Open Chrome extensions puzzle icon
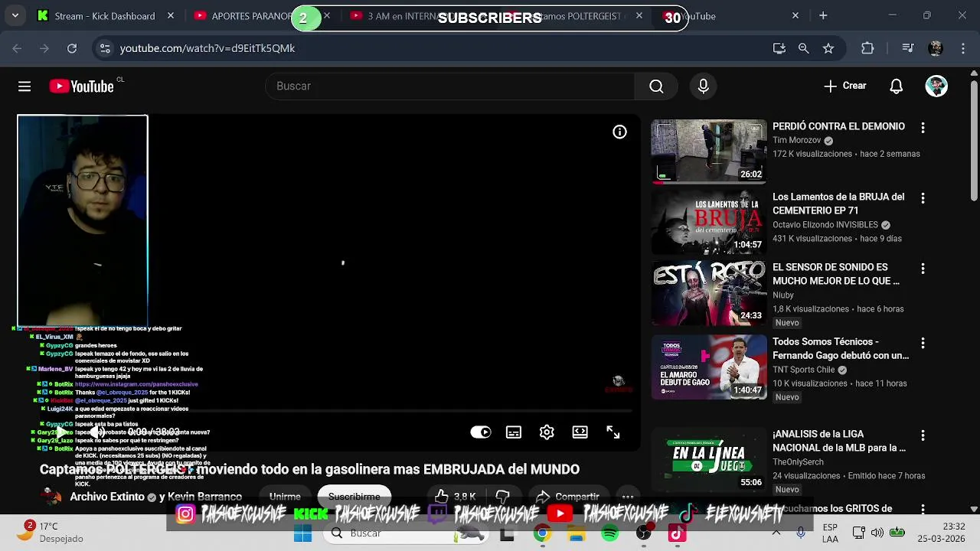Screen dimensions: 980x551 click(867, 48)
